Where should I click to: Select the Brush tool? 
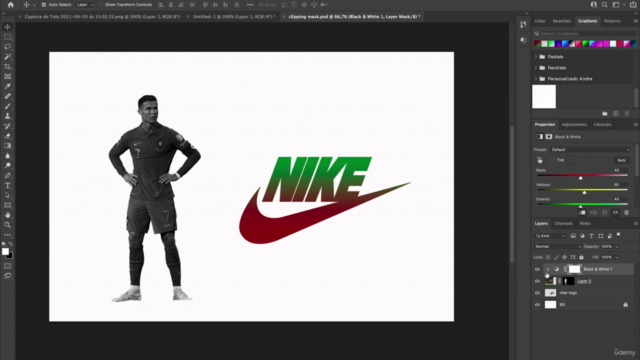tap(7, 106)
